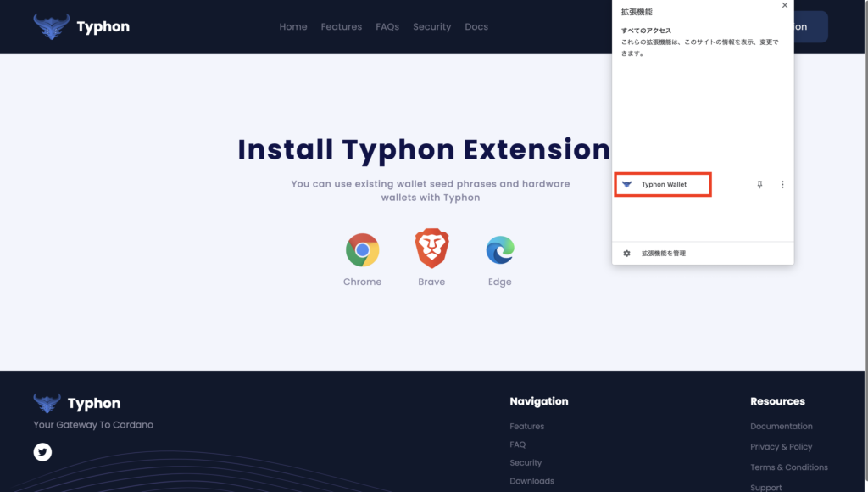Click Documentation link under Resources

coord(781,427)
